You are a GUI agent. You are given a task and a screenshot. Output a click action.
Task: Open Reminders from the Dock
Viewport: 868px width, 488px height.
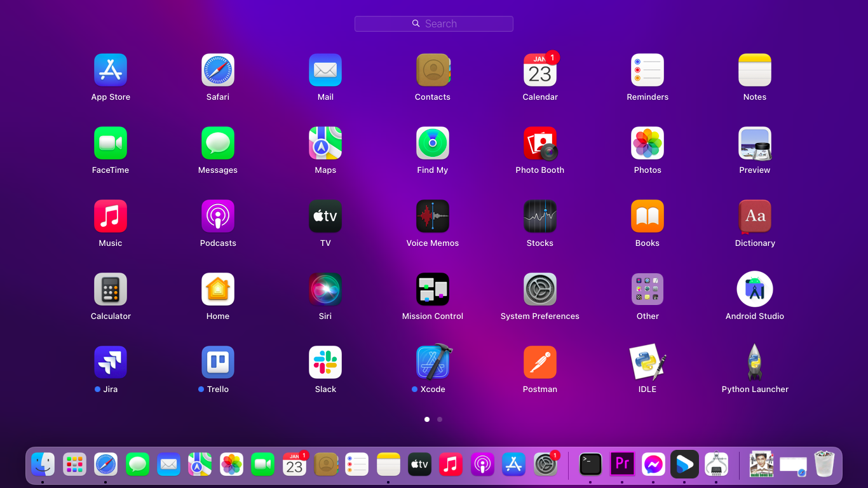(357, 464)
